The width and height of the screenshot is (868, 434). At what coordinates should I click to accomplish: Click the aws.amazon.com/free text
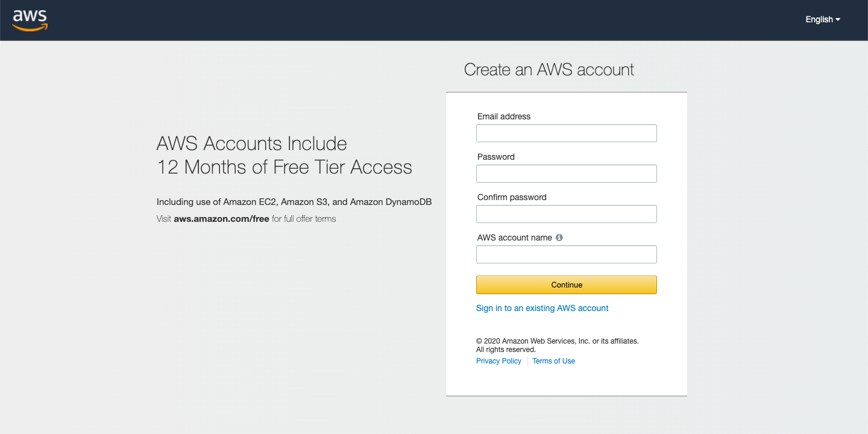[x=221, y=219]
